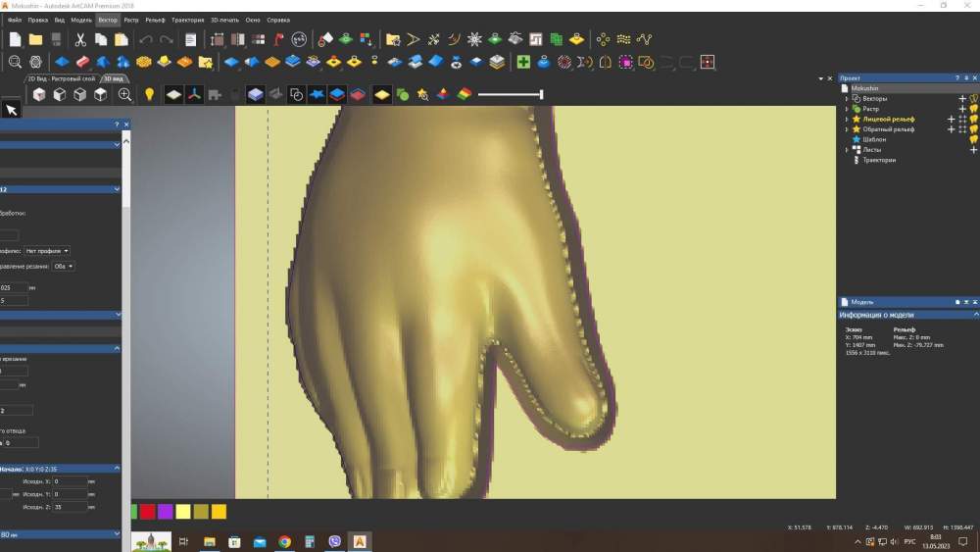Add a new layer to Растр
This screenshot has width=980, height=552.
962,109
